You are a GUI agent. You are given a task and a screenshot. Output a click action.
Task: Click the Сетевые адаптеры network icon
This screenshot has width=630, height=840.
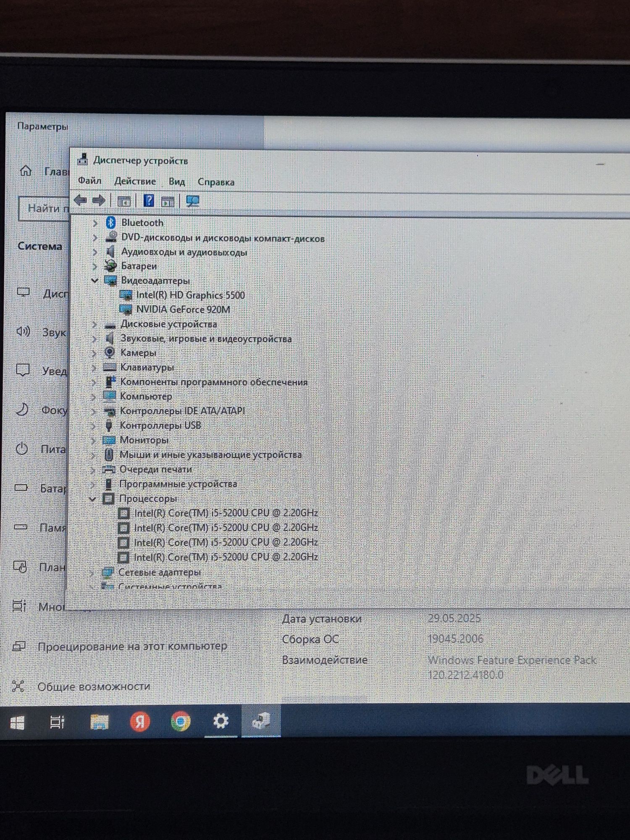pos(108,572)
